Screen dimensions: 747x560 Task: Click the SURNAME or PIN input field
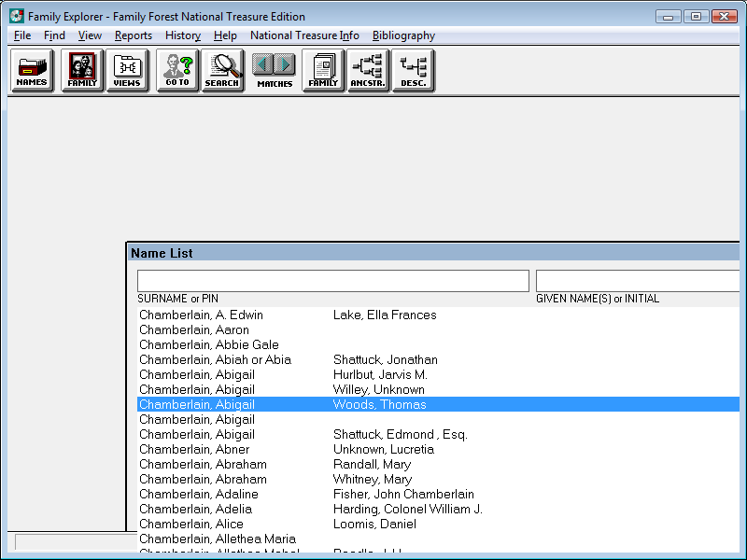333,281
